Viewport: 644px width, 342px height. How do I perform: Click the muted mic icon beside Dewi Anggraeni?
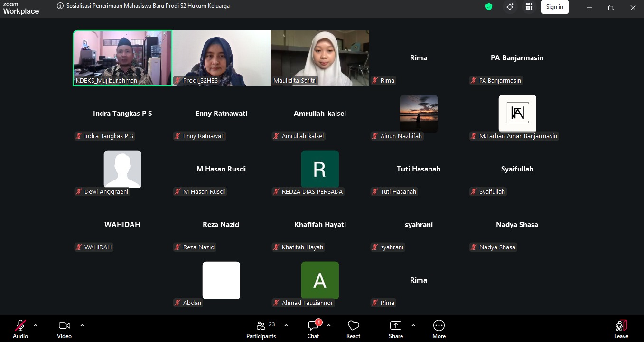click(79, 192)
